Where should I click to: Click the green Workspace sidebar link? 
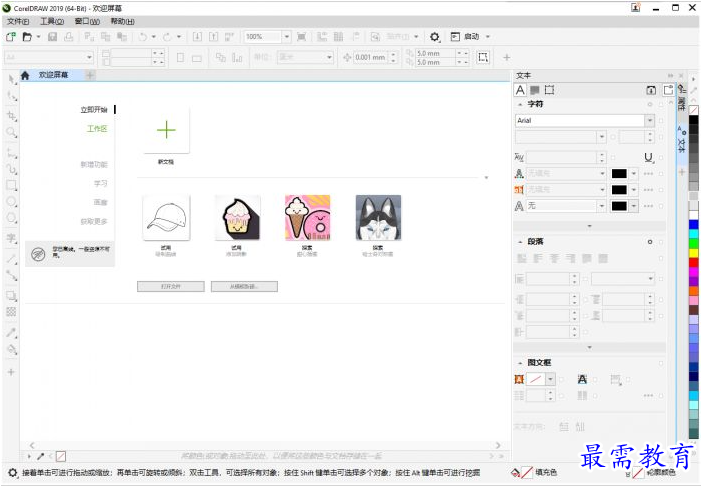click(97, 129)
